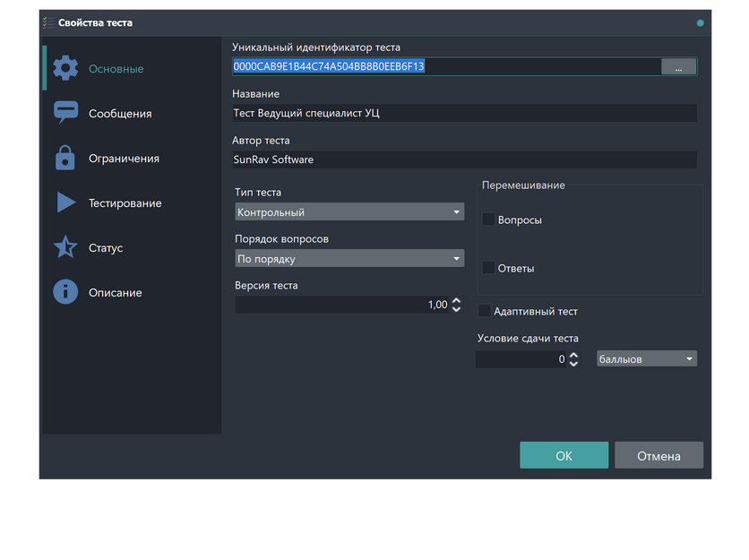Enable shuffling of Вопросы
749x560 pixels.
point(488,220)
